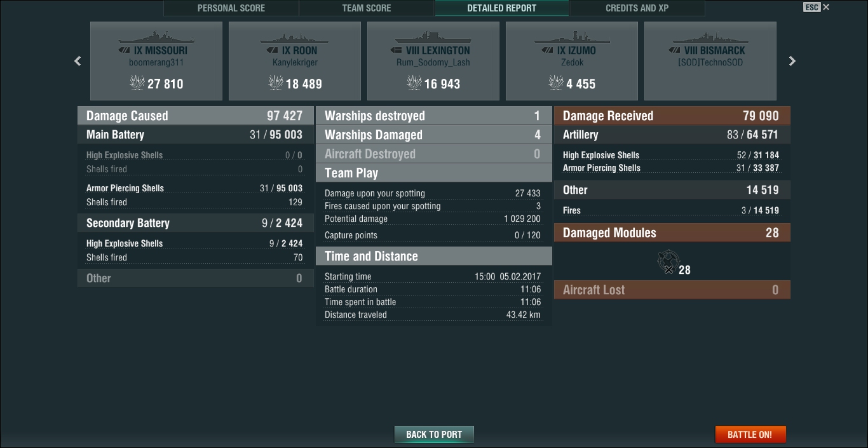
Task: Click the Time and Distance header
Action: (x=434, y=256)
